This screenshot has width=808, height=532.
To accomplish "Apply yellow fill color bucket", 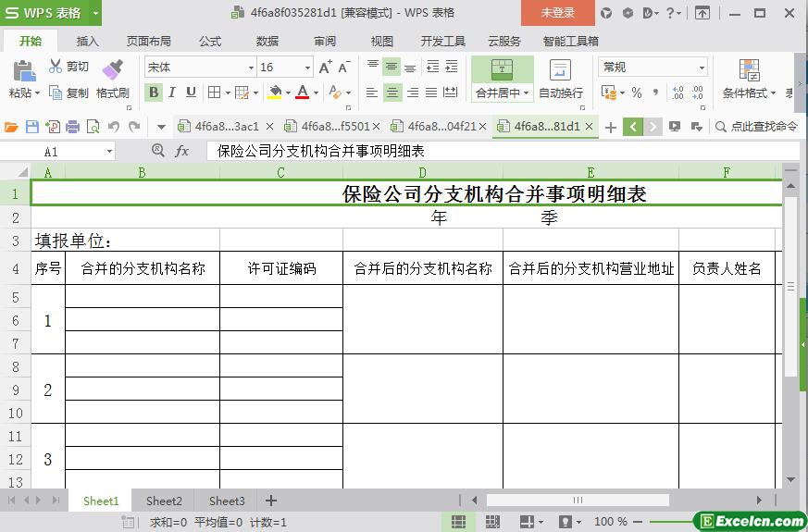I will 275,93.
